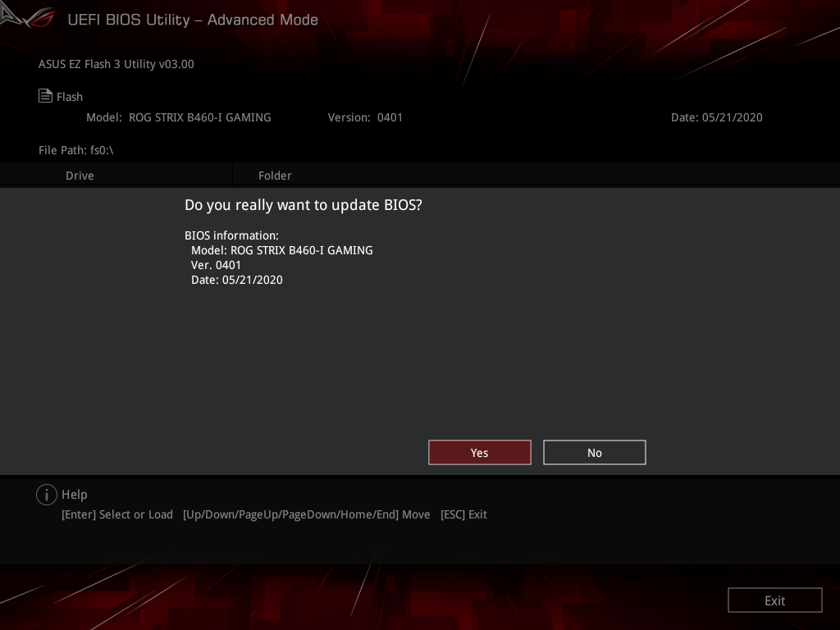Confirm BIOS update with Yes button
Viewport: 840px width, 630px height.
pos(479,453)
